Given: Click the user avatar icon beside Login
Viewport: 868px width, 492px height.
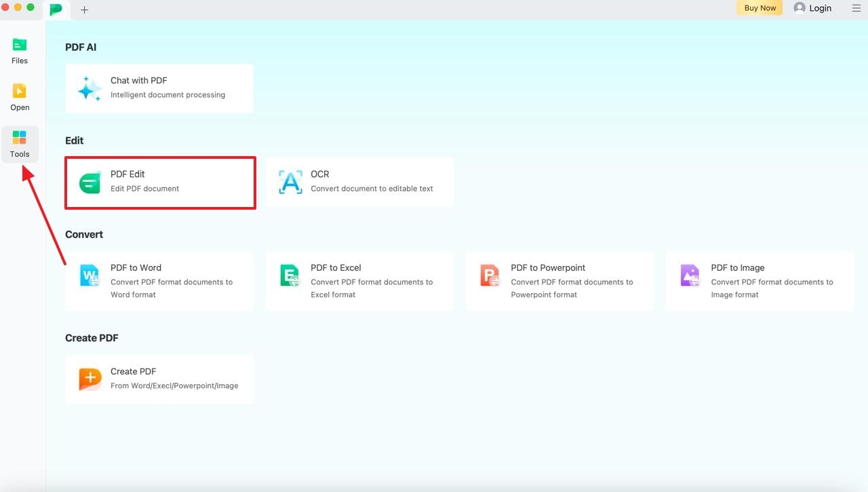Looking at the screenshot, I should tap(800, 8).
